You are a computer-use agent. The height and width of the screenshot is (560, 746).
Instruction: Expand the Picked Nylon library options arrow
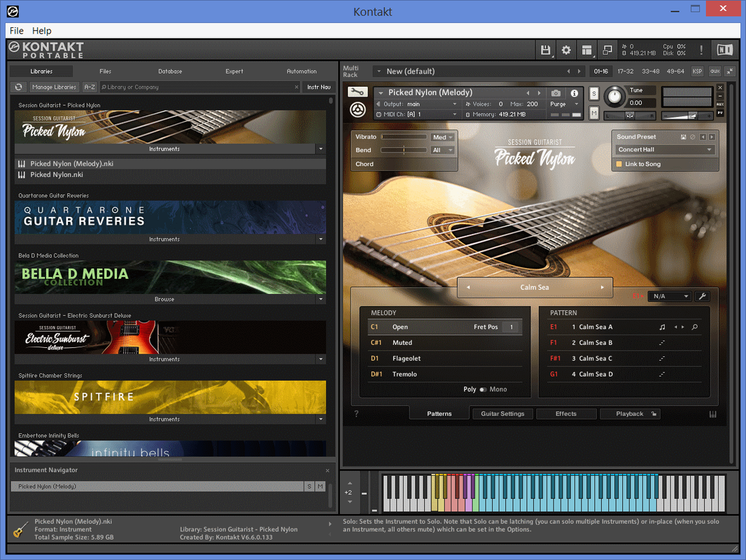coord(321,149)
